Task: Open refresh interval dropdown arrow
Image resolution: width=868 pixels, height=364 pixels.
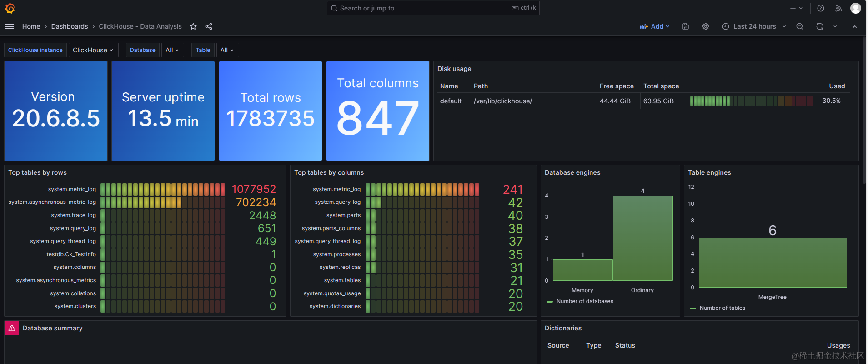Action: [x=835, y=26]
